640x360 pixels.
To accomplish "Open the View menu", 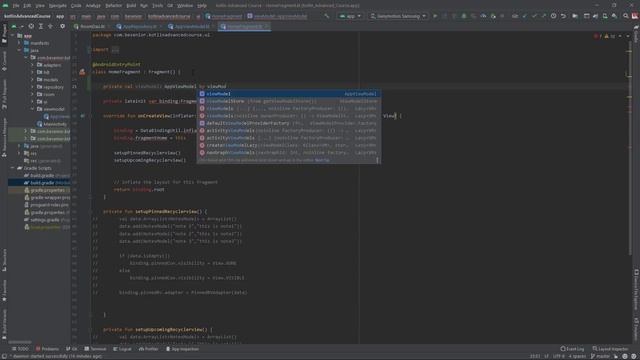I will coord(40,6).
